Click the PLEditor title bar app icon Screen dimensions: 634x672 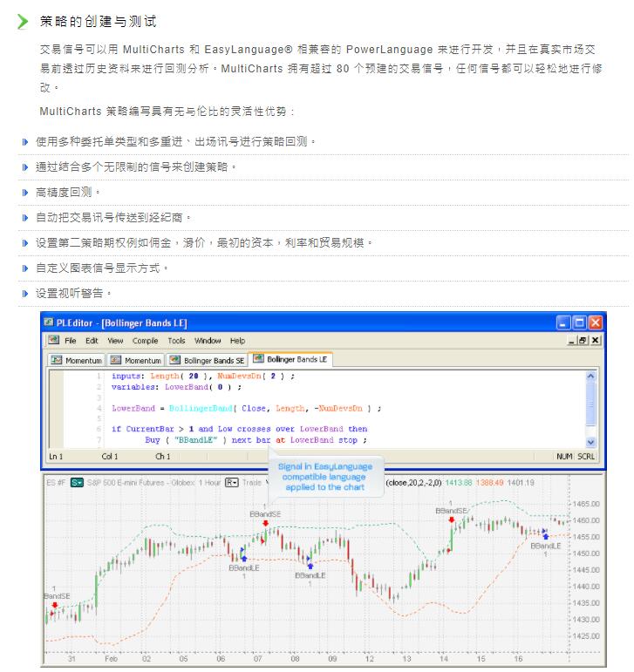click(x=49, y=322)
